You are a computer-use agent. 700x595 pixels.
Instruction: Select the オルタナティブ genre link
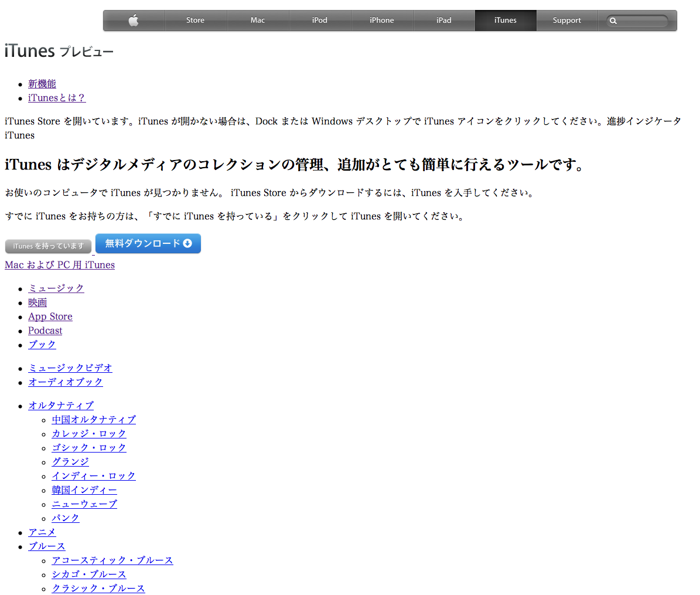(61, 406)
